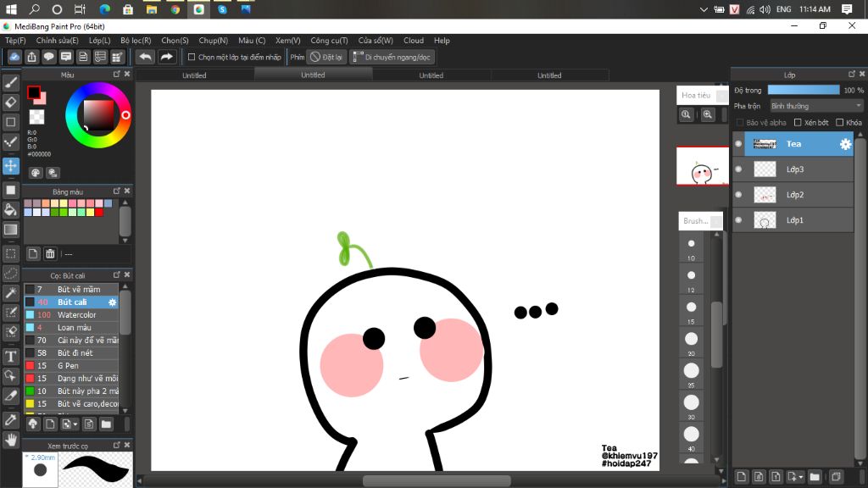Click the Đặt lại reset button
The height and width of the screenshot is (488, 868).
[326, 57]
